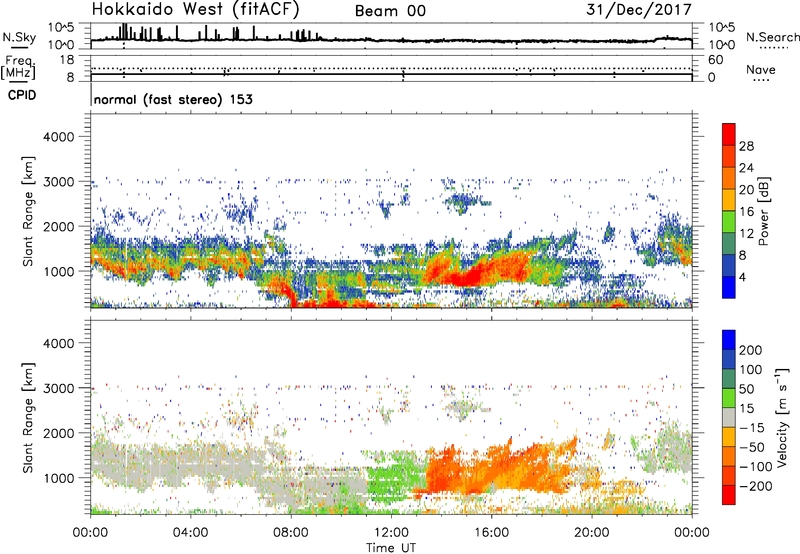Click the grey -15 to 15 velocity segment
The width and height of the screenshot is (800, 554).
pos(729,417)
